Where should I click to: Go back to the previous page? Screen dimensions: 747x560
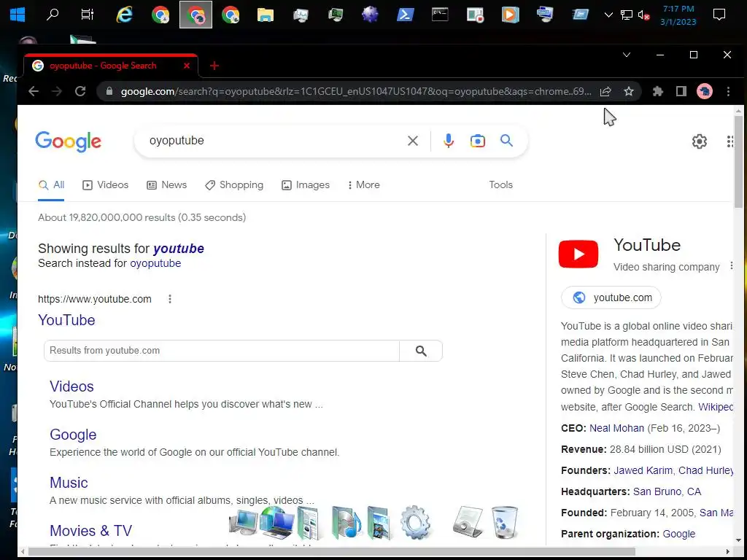(x=34, y=91)
